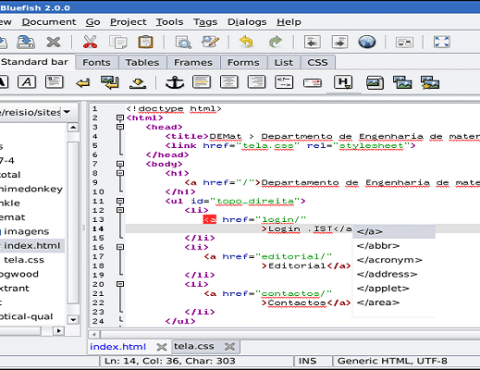Collapse the ul fold marker on line 11
This screenshot has height=370, width=480.
click(x=120, y=201)
